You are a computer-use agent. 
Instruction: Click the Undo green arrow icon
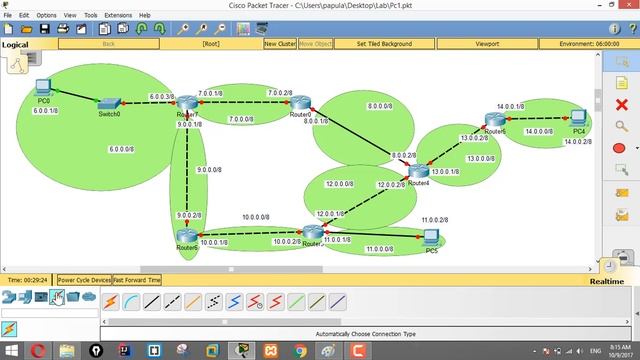[142, 29]
